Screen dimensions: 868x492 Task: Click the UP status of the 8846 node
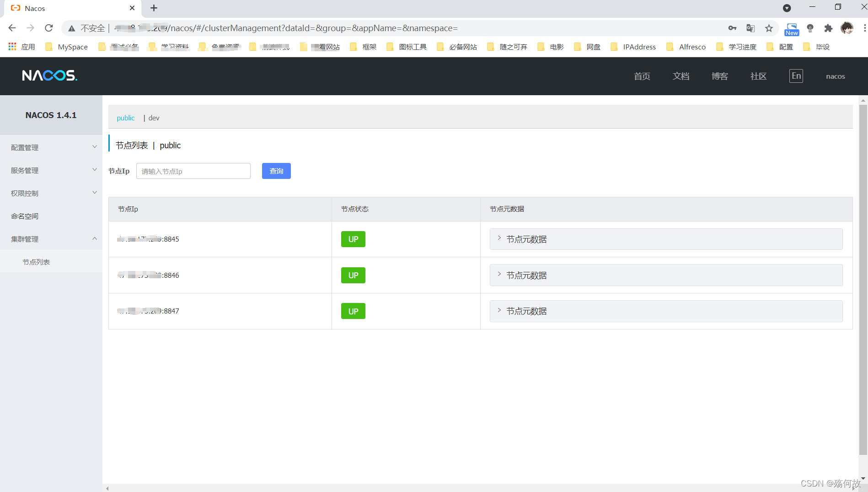pyautogui.click(x=353, y=275)
